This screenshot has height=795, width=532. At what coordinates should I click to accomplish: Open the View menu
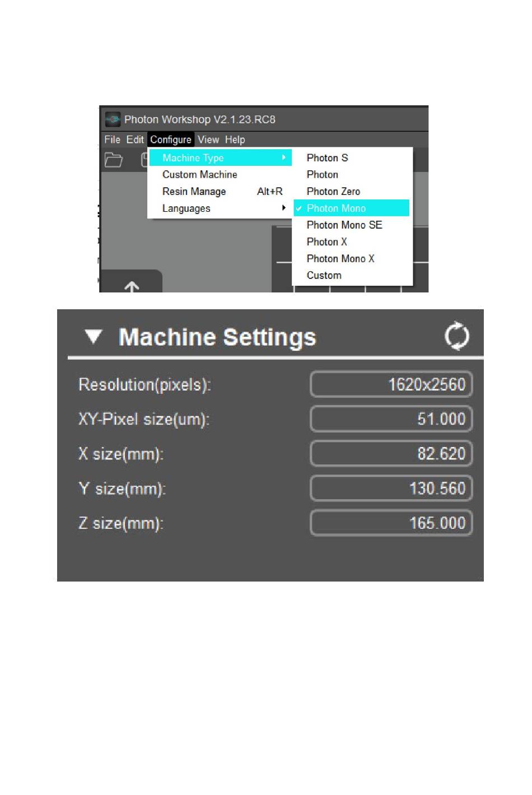pos(208,140)
